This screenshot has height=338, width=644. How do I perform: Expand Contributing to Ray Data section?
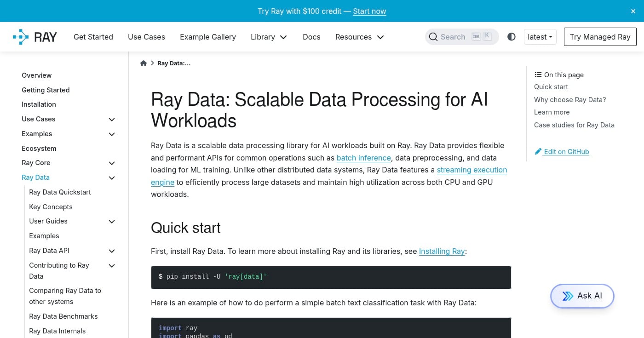click(111, 266)
